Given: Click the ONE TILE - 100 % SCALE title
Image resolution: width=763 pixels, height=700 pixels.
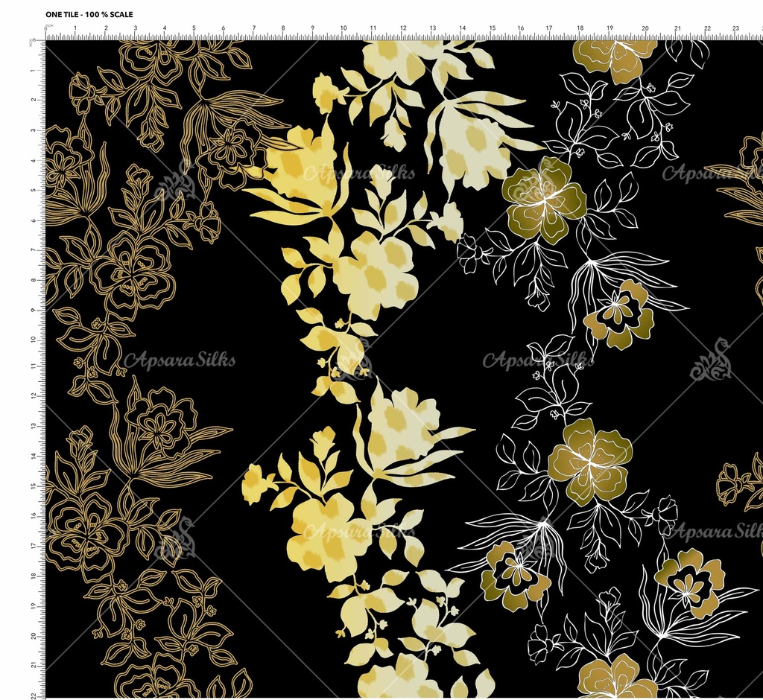Looking at the screenshot, I should tap(89, 14).
